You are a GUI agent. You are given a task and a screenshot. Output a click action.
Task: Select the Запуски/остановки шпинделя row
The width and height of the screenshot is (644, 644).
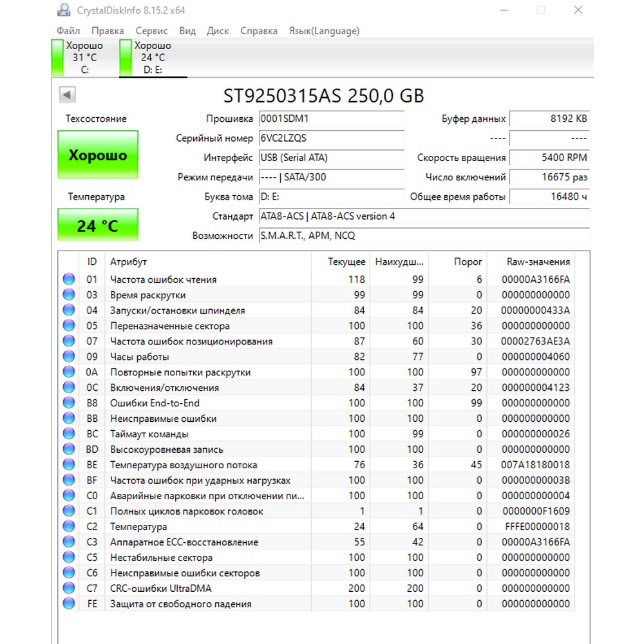tap(316, 310)
